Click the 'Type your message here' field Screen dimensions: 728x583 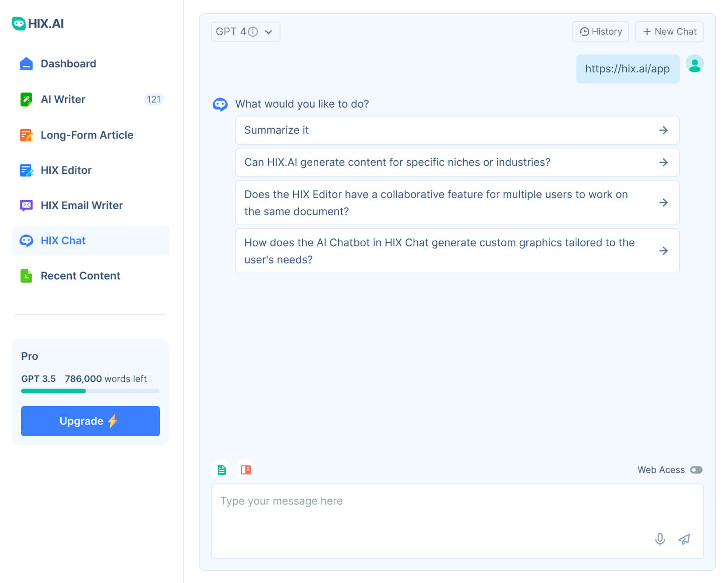[457, 521]
